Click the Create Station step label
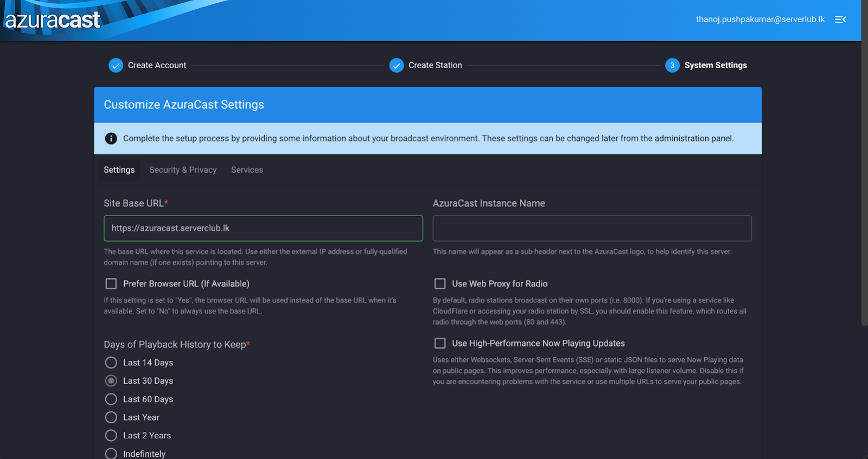The image size is (868, 459). coord(435,66)
